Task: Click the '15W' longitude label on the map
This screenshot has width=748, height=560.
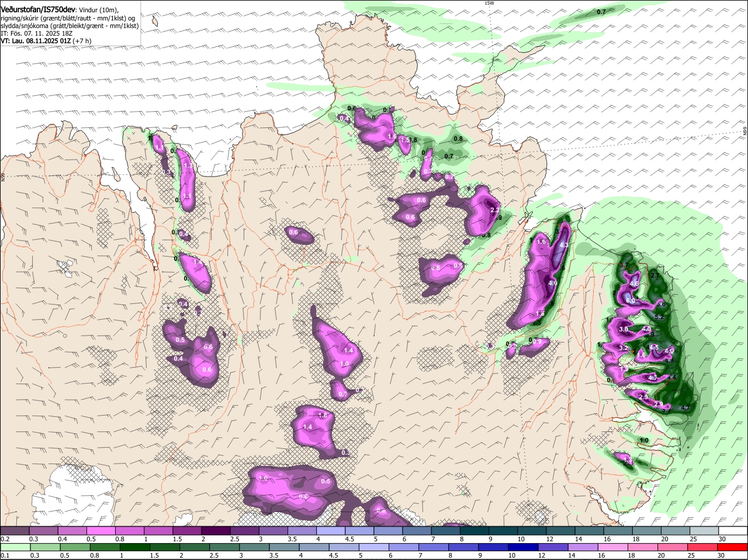Action: 489,3
